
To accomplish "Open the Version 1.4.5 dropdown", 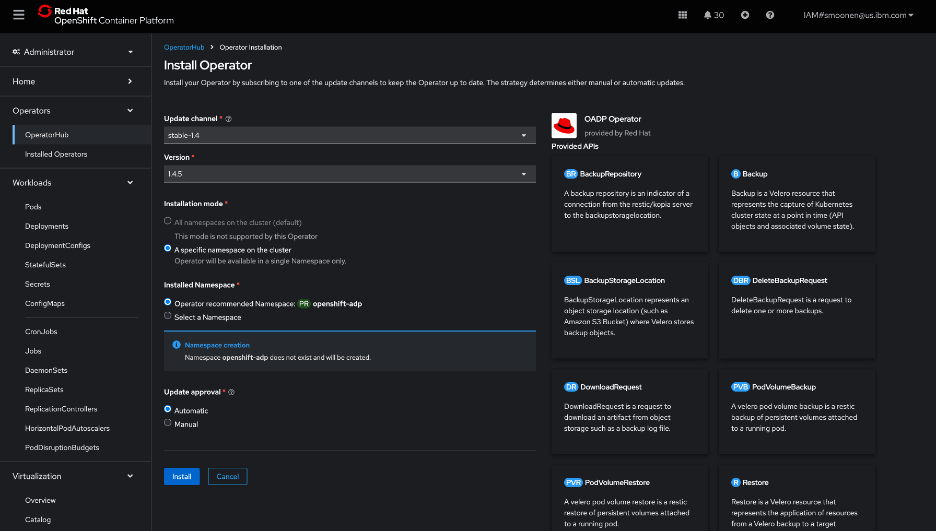I will tap(349, 174).
